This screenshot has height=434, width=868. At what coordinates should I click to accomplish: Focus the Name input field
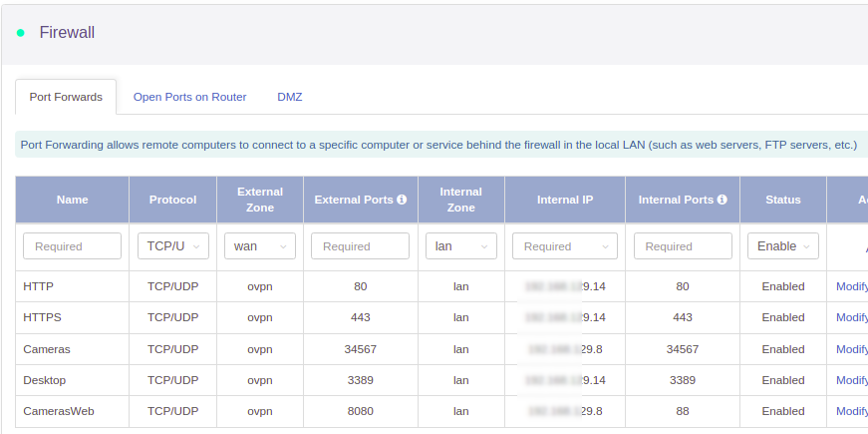click(x=72, y=246)
